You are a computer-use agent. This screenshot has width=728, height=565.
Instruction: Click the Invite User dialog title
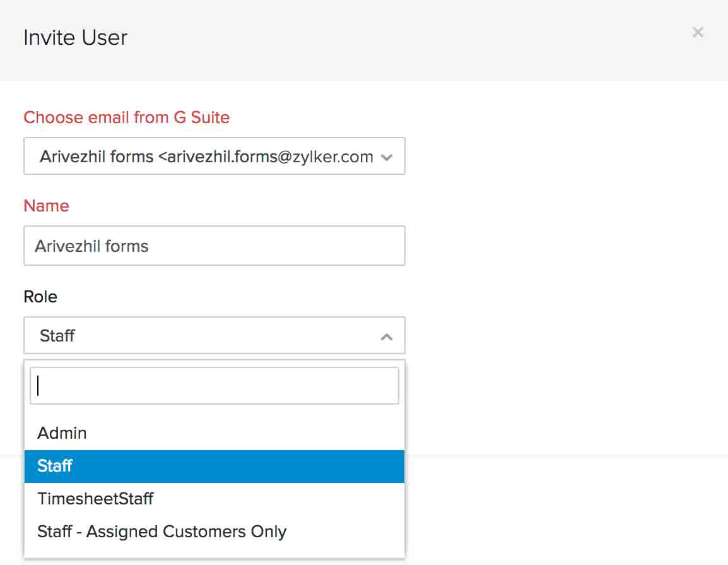(x=75, y=38)
